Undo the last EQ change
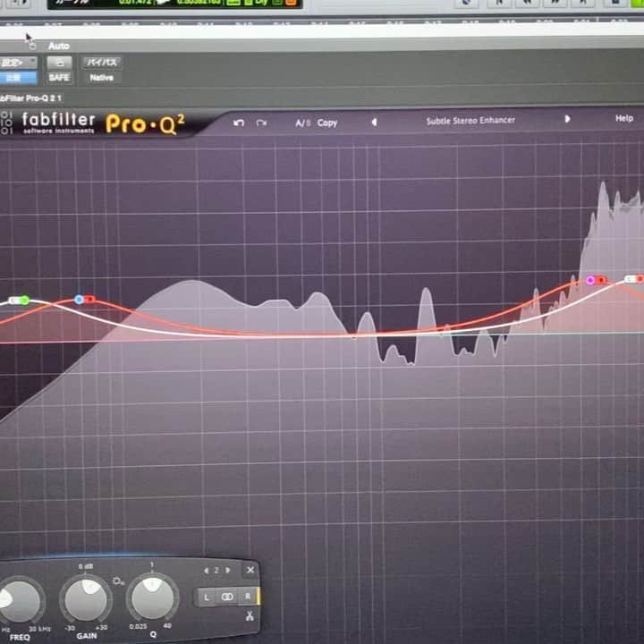The width and height of the screenshot is (644, 644). tap(239, 123)
